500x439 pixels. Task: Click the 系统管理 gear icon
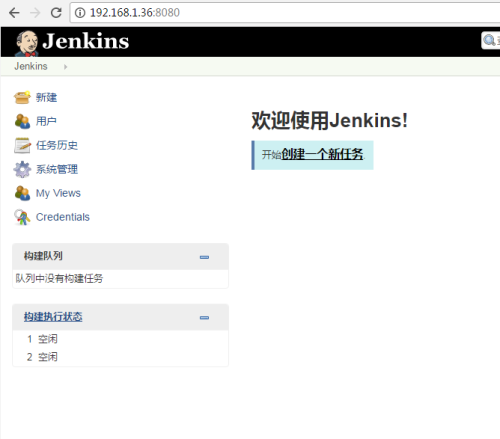[x=22, y=169]
